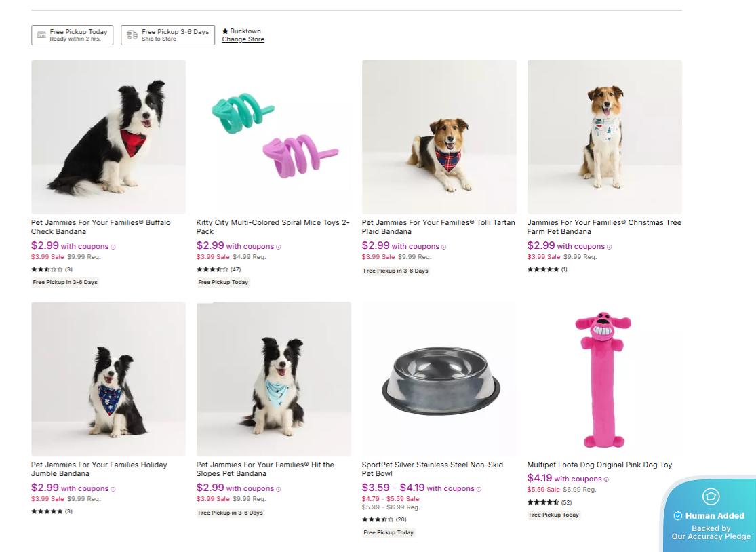Click Tolli Tartan Bandana product photo
The width and height of the screenshot is (756, 552).
click(439, 136)
